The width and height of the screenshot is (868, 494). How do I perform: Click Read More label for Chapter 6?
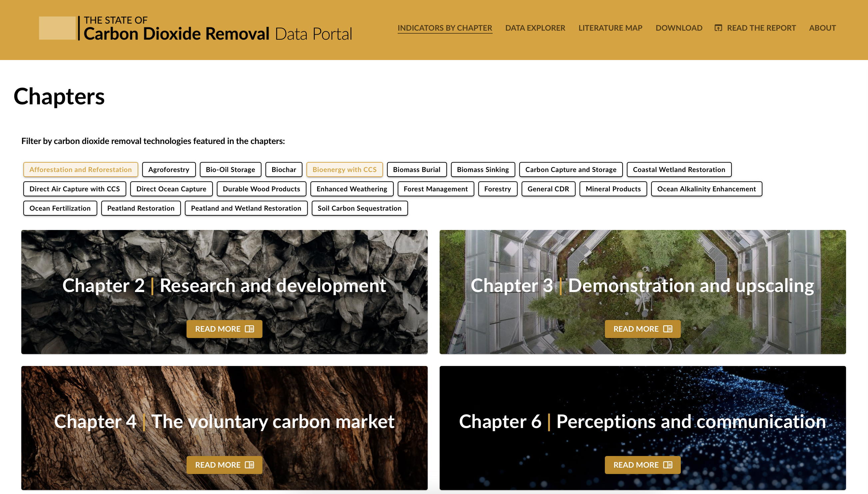click(x=636, y=465)
